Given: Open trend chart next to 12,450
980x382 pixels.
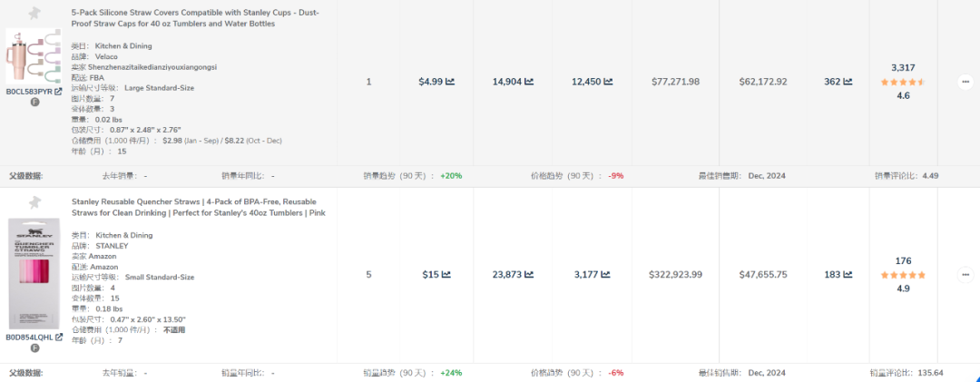Looking at the screenshot, I should pyautogui.click(x=608, y=82).
